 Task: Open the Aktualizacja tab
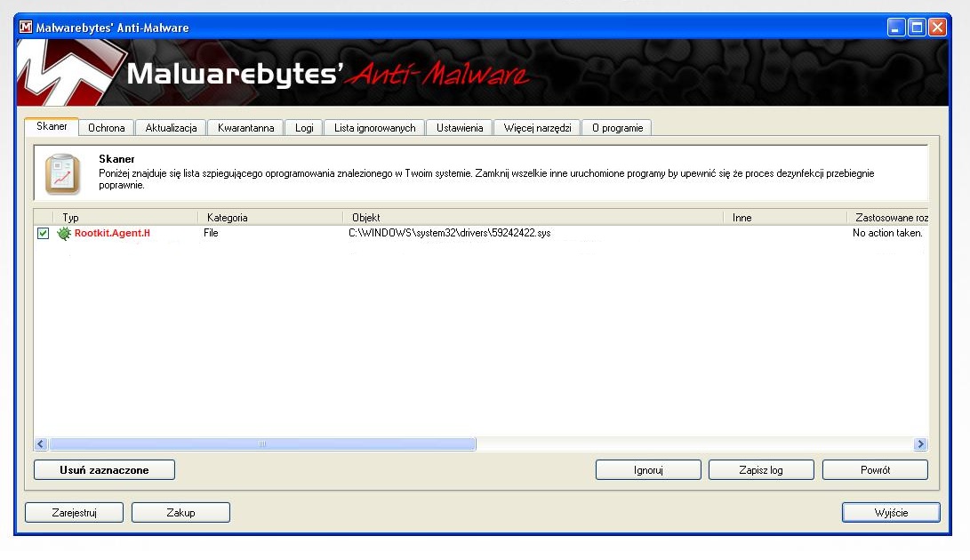pyautogui.click(x=171, y=127)
